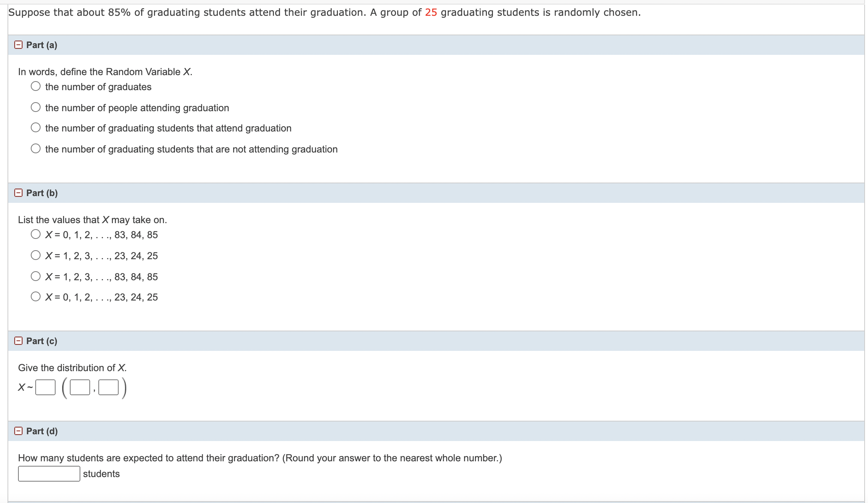Screen dimensions: 868x503
Task: Select 'graduating students that attend graduation'
Action: [x=35, y=128]
